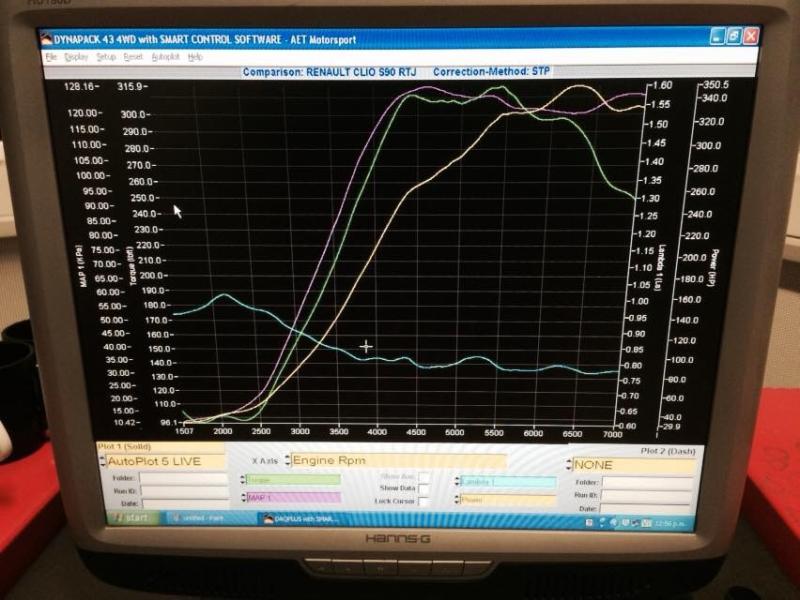Open the Help menu

click(x=195, y=57)
